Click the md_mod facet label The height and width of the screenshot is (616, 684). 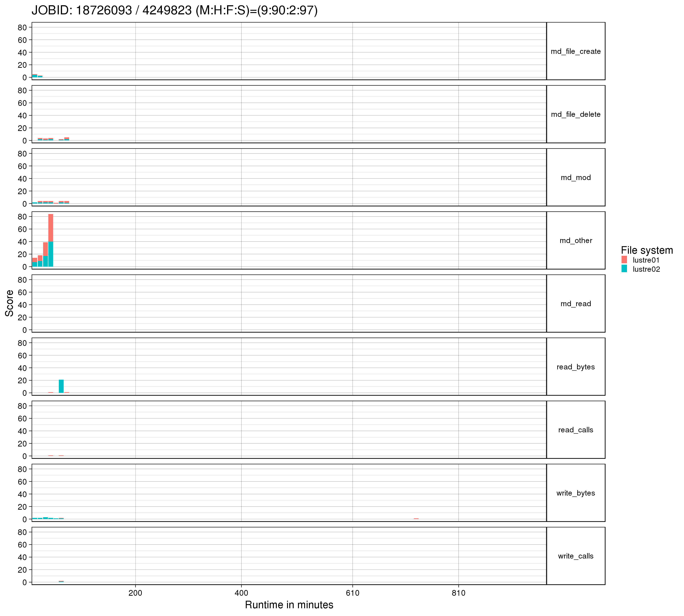coord(575,178)
